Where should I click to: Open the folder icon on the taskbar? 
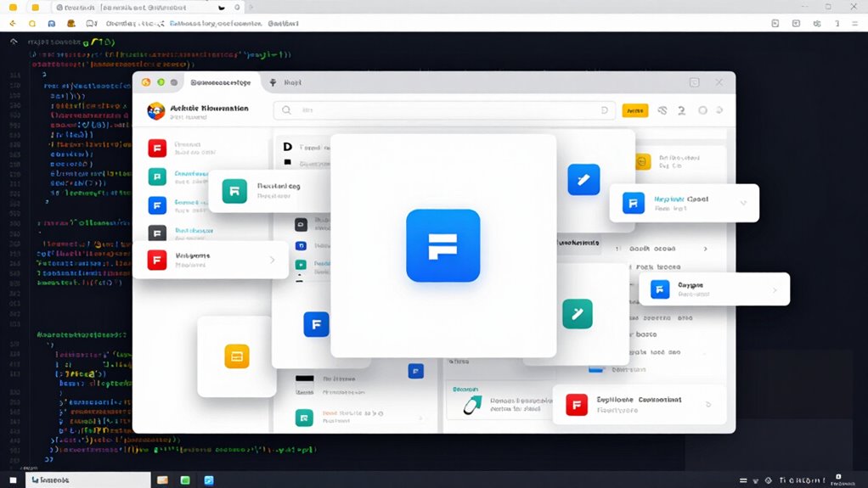(x=162, y=480)
